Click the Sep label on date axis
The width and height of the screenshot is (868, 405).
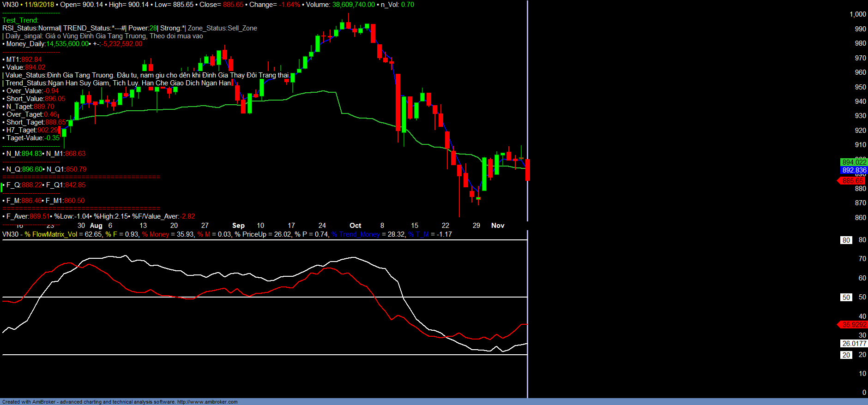tap(238, 226)
